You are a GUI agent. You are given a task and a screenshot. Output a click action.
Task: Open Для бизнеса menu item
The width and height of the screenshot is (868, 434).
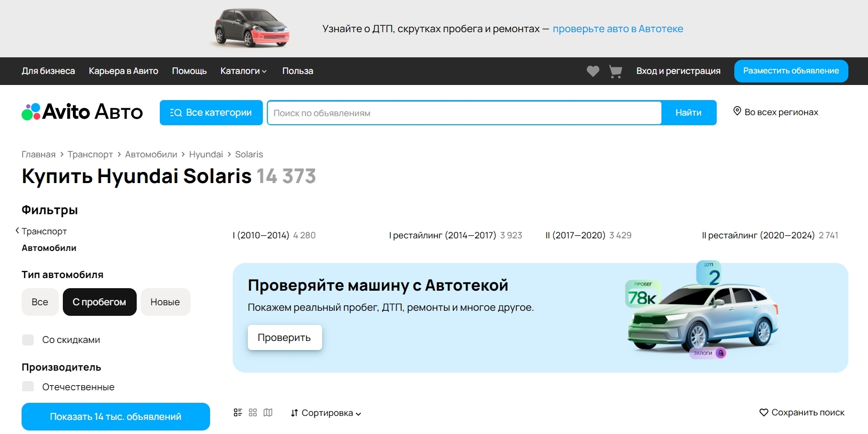pos(48,71)
